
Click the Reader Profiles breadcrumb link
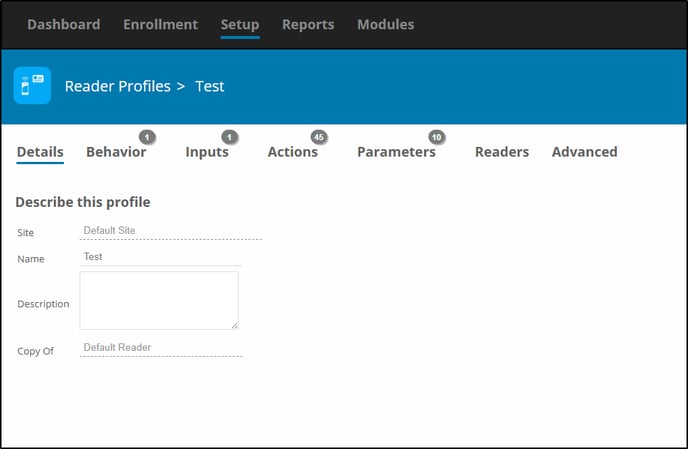118,86
